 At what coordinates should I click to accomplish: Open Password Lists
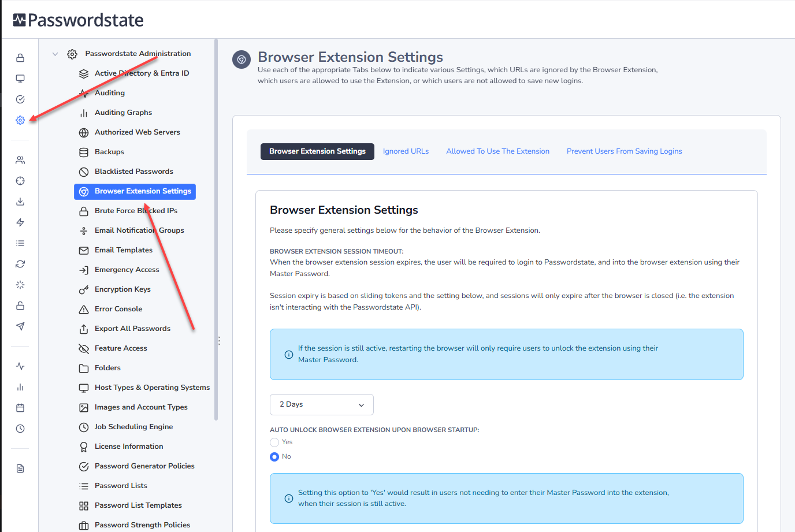pos(121,486)
